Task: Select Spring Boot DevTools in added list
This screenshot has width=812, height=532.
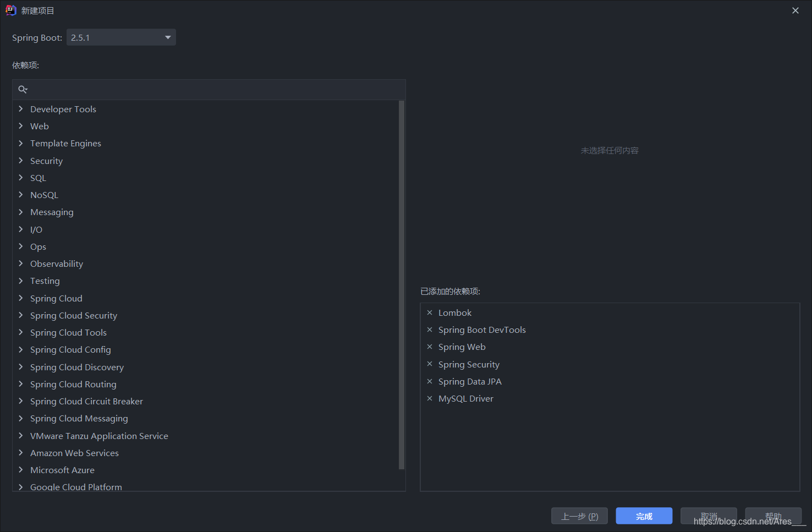Action: point(482,330)
